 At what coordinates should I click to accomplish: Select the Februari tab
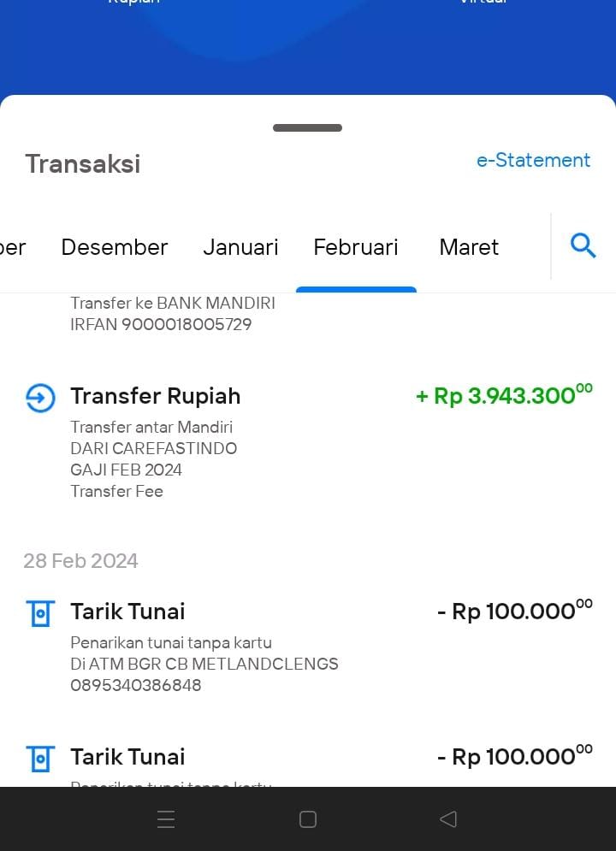coord(356,247)
